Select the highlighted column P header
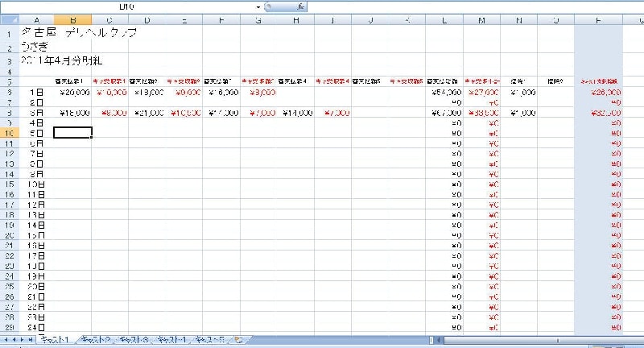Image resolution: width=644 pixels, height=348 pixels. click(x=597, y=19)
